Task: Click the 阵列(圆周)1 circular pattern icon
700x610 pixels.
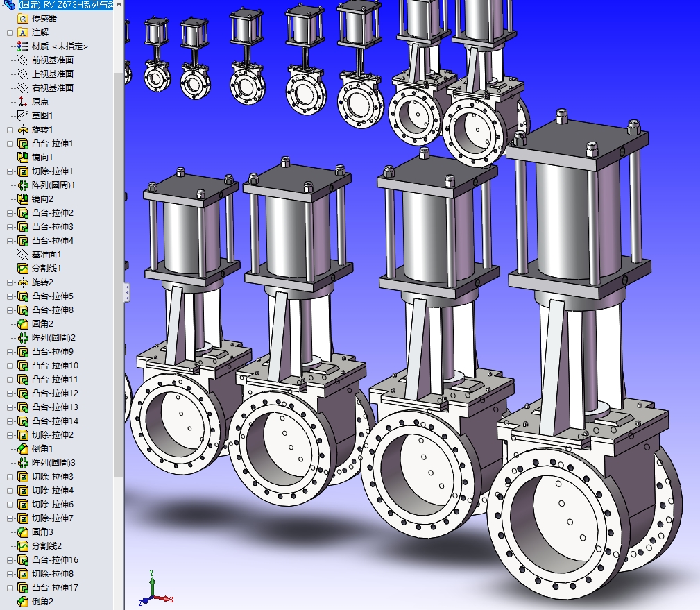Action: tap(22, 185)
